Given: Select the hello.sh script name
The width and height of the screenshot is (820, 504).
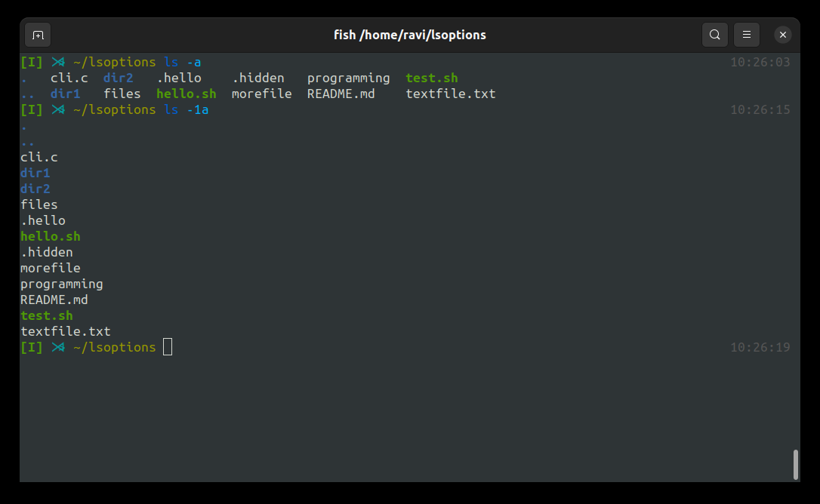Looking at the screenshot, I should (x=50, y=236).
